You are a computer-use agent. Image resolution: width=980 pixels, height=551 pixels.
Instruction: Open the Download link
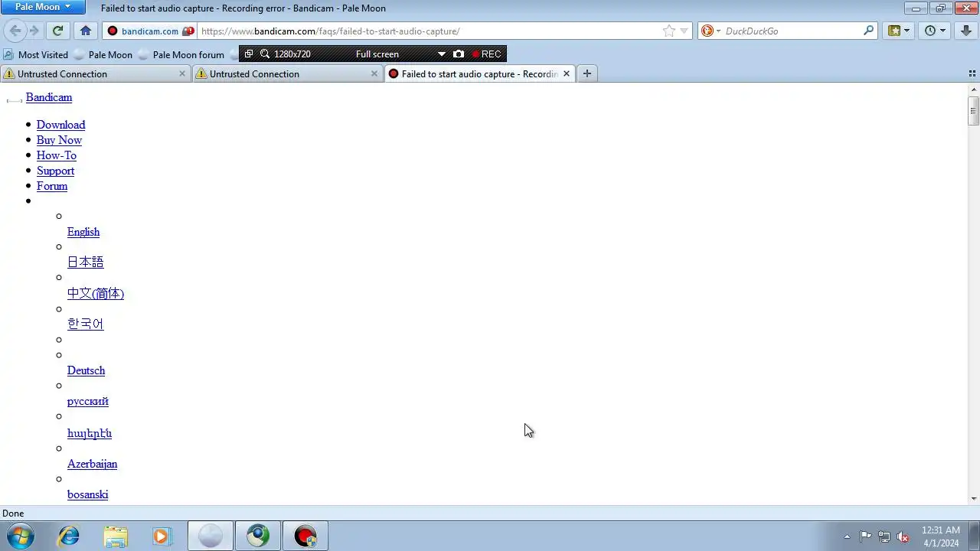(60, 125)
